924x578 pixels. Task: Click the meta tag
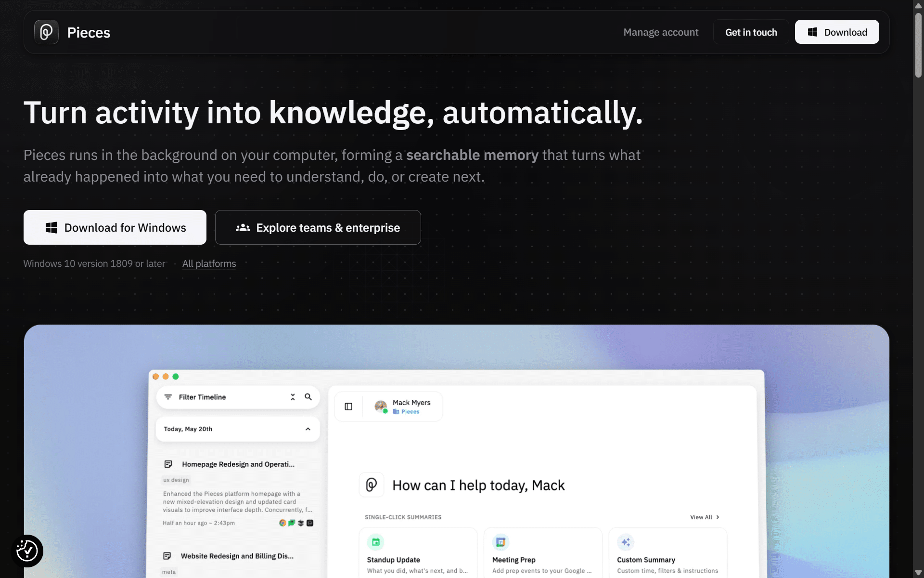pos(169,572)
